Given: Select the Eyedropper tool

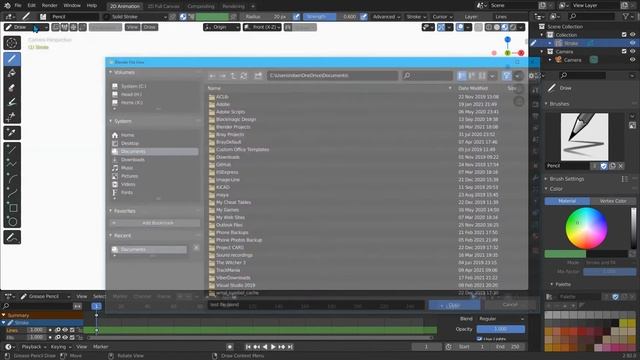Looking at the screenshot, I should 12,133.
